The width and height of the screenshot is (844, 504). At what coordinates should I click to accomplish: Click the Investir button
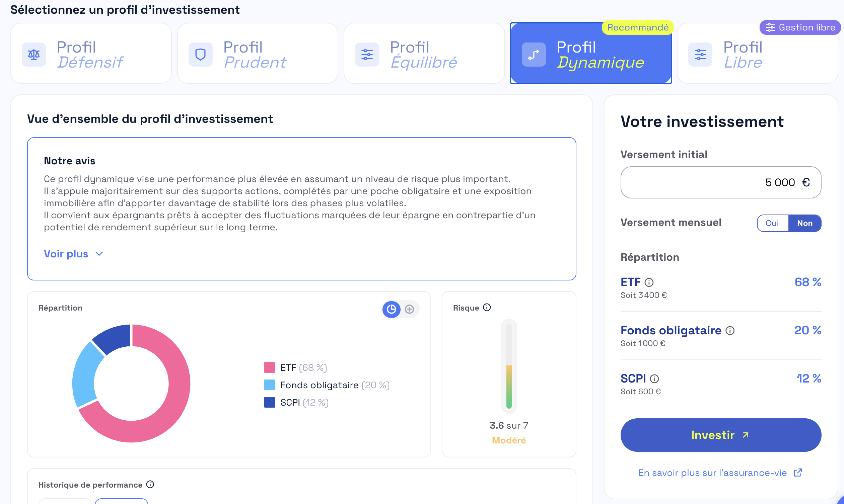click(720, 435)
